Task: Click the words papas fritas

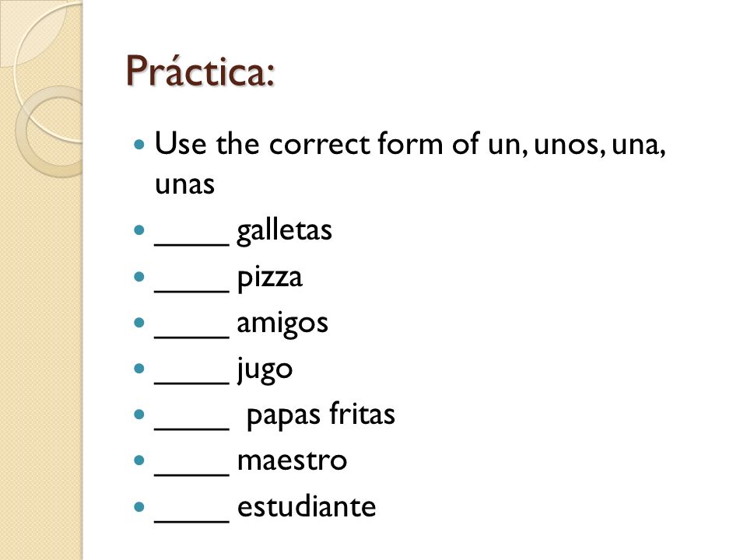Action: pos(321,415)
